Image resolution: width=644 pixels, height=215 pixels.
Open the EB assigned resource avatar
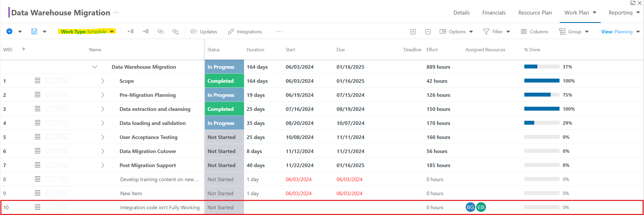tap(481, 207)
